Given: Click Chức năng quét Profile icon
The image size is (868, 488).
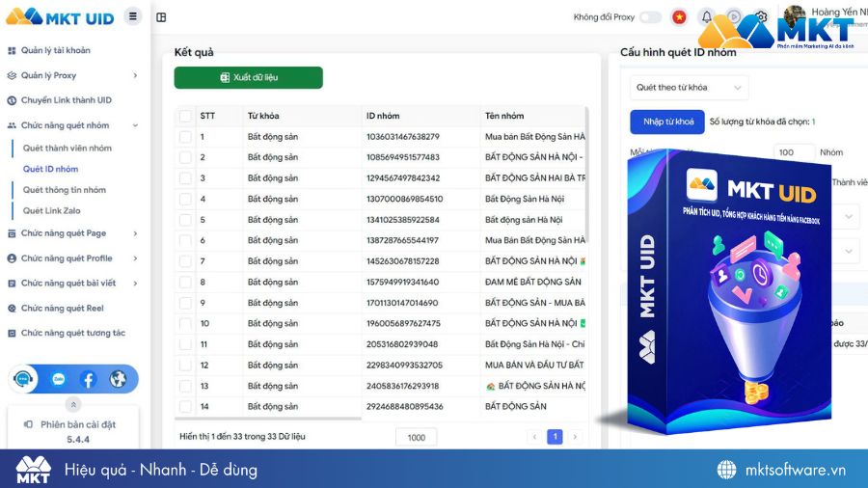Looking at the screenshot, I should point(12,258).
